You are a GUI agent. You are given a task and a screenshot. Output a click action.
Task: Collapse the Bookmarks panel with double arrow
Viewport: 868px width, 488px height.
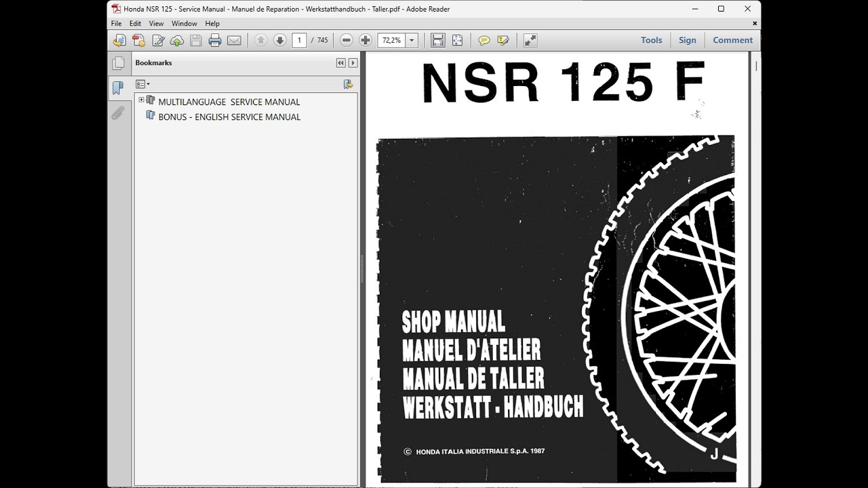[x=340, y=63]
